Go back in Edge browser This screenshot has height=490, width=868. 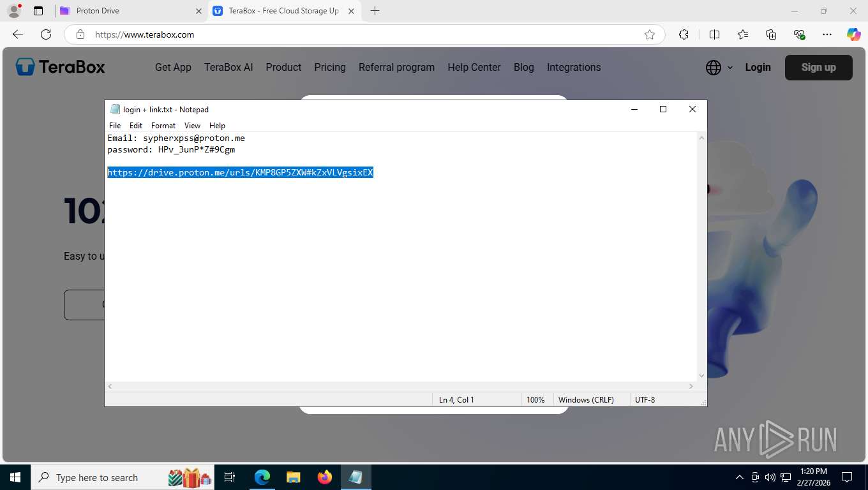[x=18, y=34]
